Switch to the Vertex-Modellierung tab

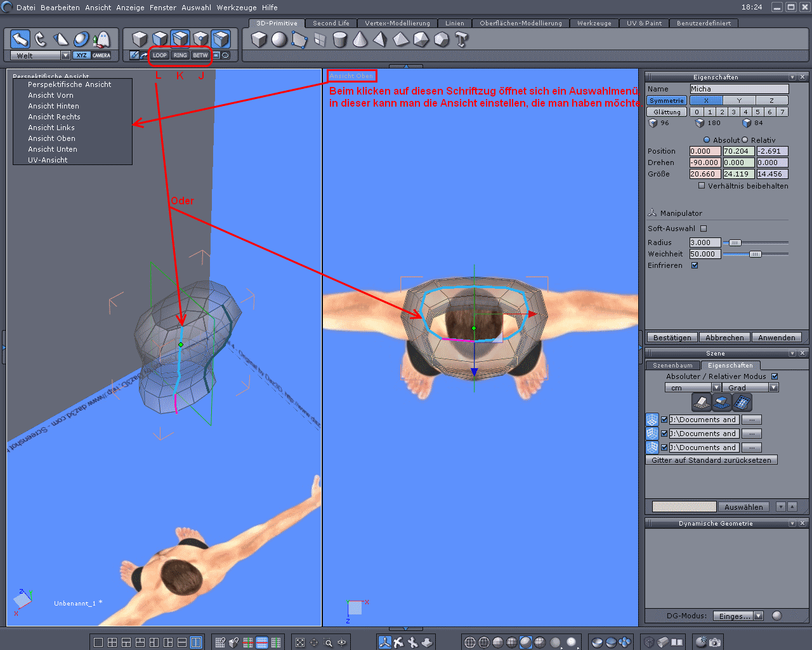tap(397, 23)
